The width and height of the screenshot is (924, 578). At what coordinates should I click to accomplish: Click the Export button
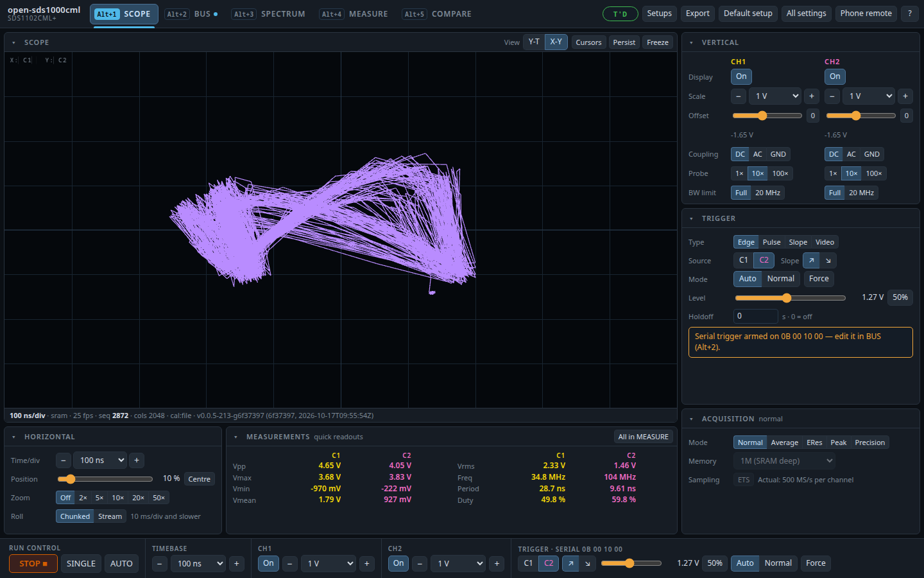pos(697,13)
